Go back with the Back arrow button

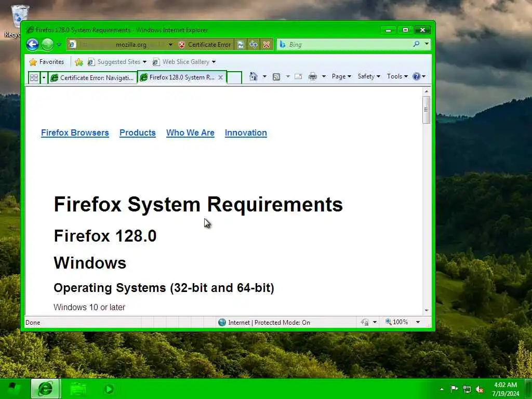click(x=33, y=45)
